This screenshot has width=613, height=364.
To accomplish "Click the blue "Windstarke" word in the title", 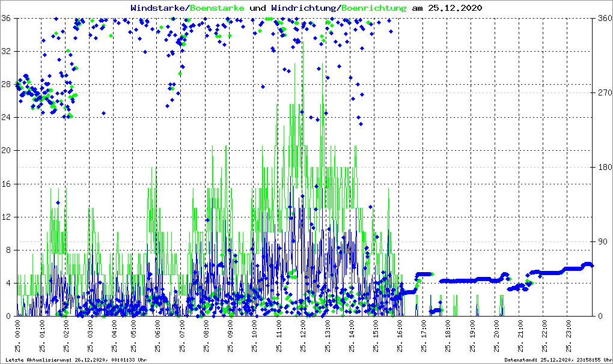I will point(159,8).
